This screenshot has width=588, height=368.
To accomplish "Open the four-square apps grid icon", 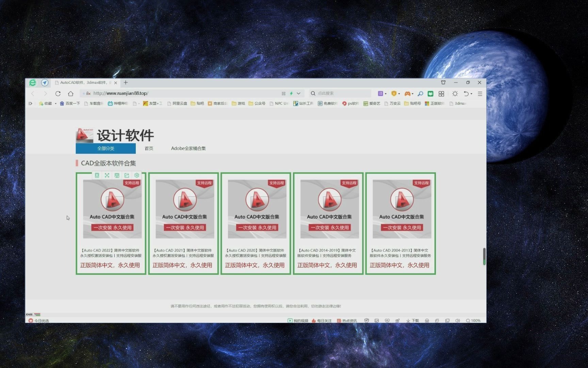I will pos(441,93).
